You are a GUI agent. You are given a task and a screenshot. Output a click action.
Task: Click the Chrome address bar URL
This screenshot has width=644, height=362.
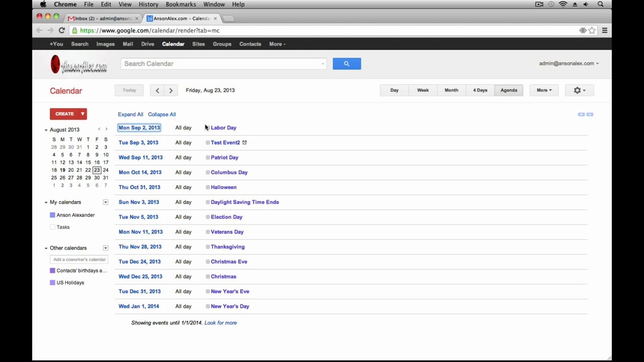click(x=149, y=31)
